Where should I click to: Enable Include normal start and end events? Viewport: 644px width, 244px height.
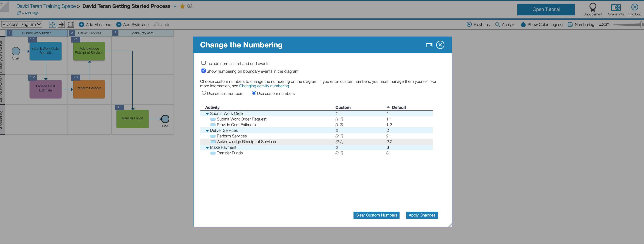(x=204, y=63)
